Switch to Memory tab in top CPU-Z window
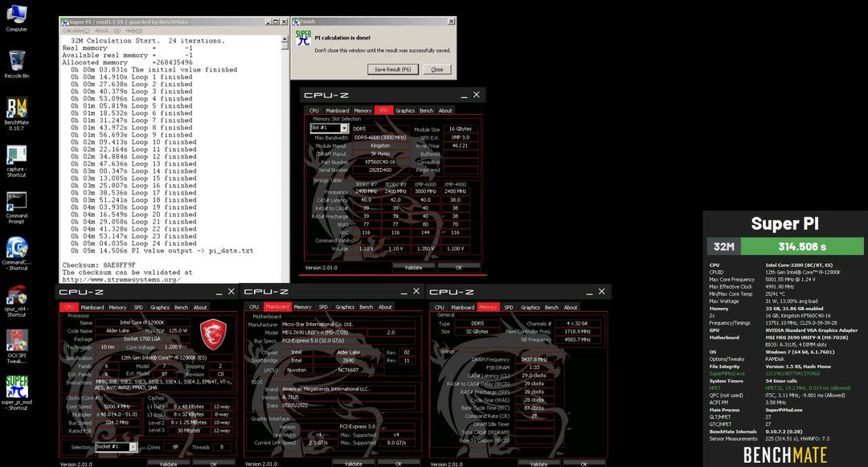 [x=362, y=110]
